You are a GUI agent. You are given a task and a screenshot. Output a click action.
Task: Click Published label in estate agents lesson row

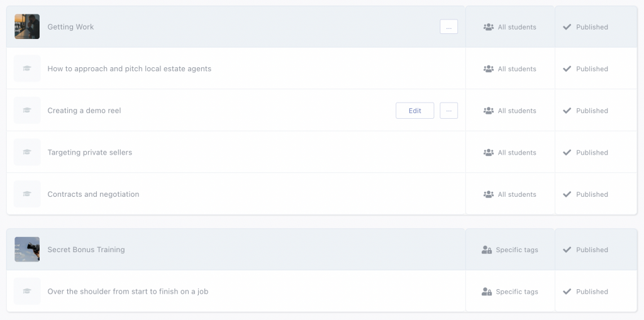click(592, 69)
